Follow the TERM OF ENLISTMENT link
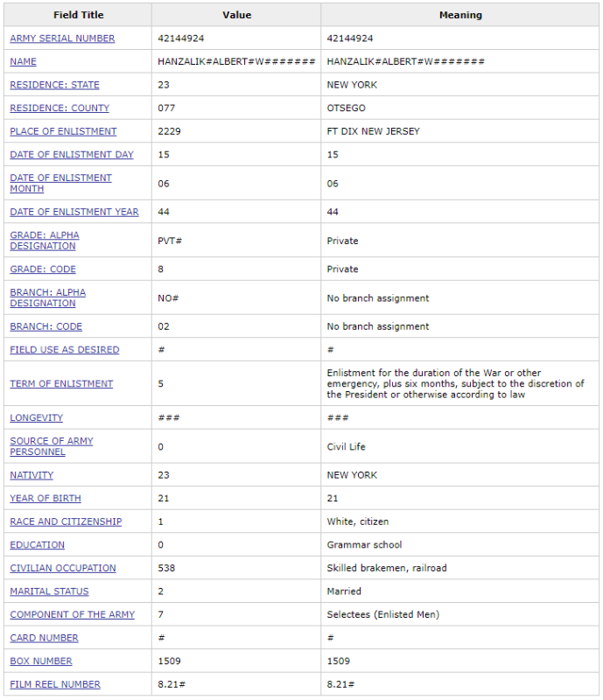Screen dimensions: 603x700 [61, 383]
